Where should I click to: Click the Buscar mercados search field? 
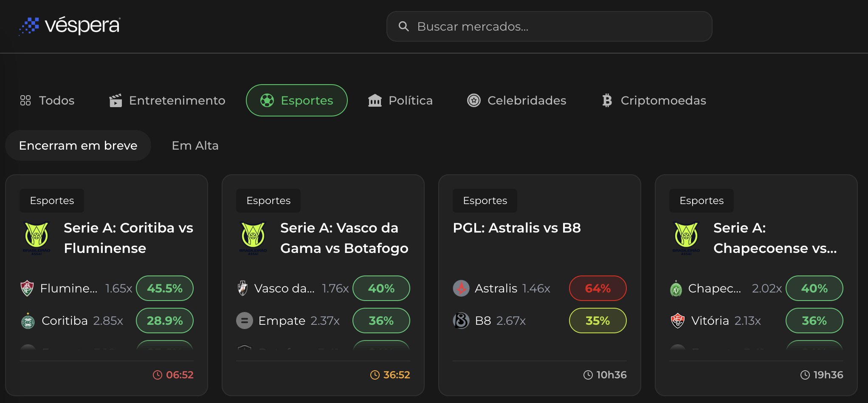(549, 26)
